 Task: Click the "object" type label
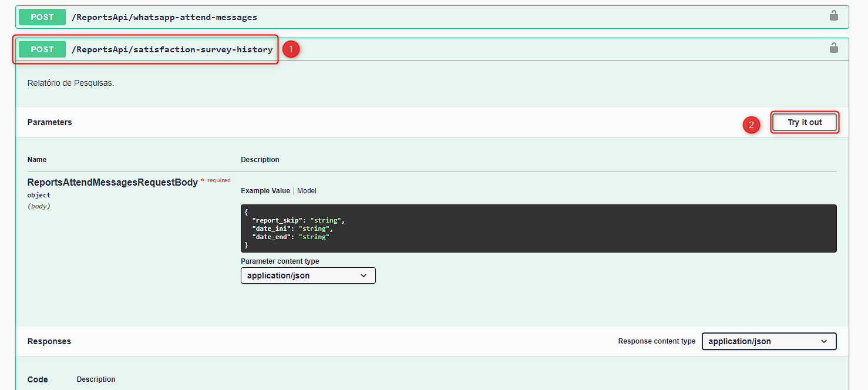[x=39, y=195]
